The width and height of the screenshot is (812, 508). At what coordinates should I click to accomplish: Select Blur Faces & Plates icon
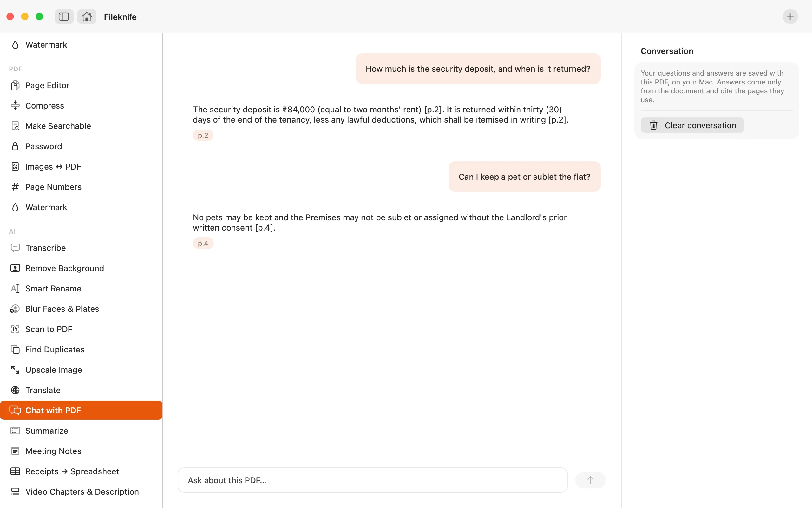[15, 309]
